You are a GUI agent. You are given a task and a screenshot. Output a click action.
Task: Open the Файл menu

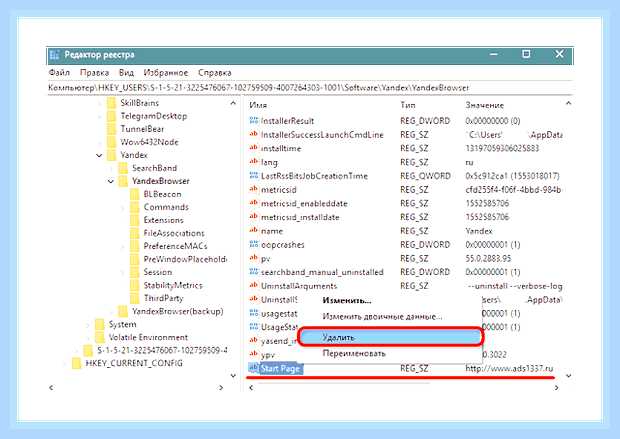59,73
